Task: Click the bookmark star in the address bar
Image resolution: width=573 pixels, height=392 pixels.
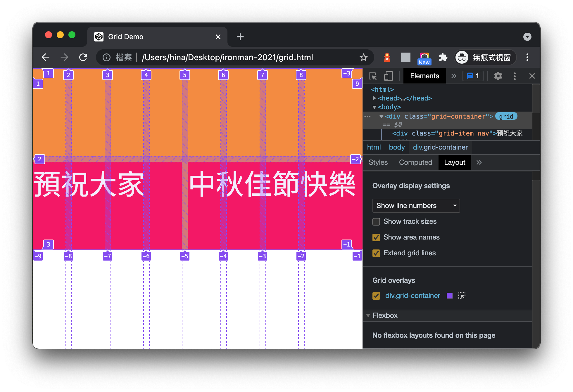Action: click(x=363, y=57)
